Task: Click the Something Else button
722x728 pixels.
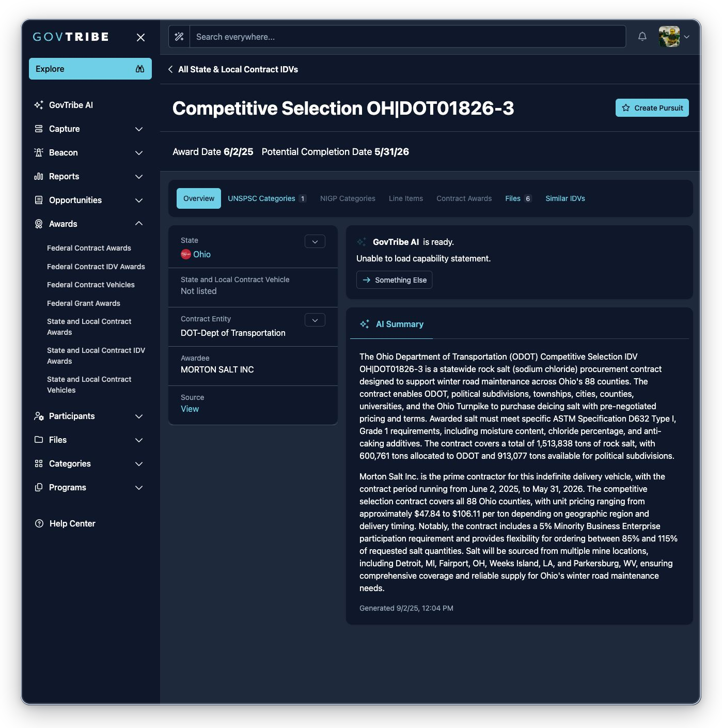Action: pyautogui.click(x=395, y=280)
